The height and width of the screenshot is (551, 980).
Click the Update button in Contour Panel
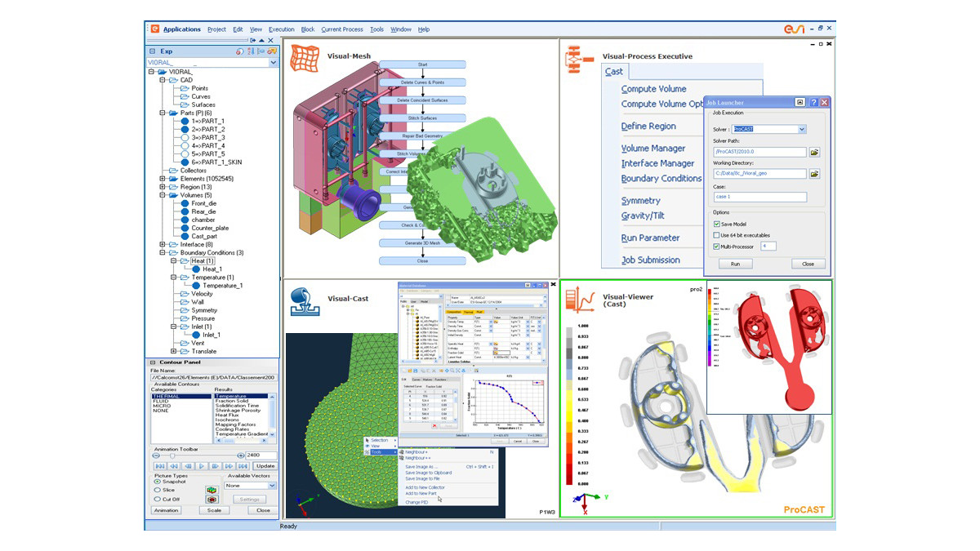pos(265,466)
